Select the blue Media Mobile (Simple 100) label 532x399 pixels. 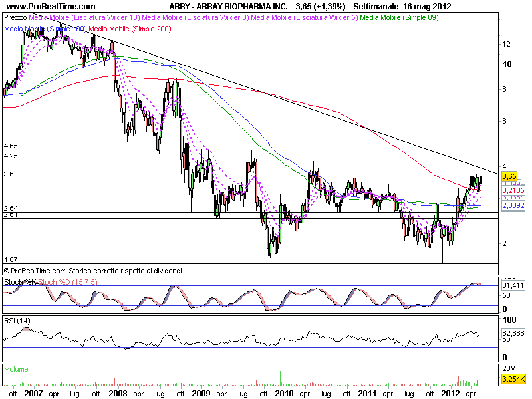coord(45,29)
